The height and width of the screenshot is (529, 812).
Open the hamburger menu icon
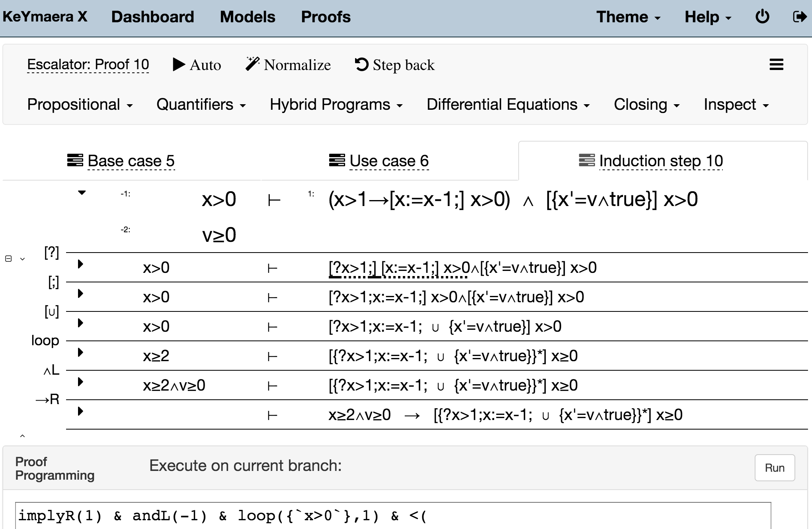(776, 64)
